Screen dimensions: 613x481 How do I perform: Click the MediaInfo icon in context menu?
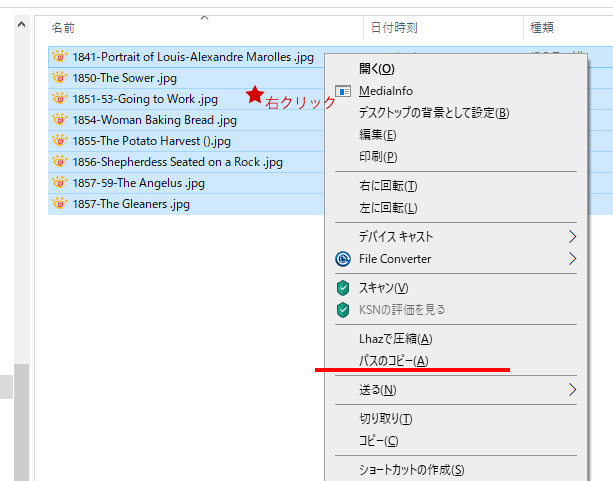[x=343, y=91]
